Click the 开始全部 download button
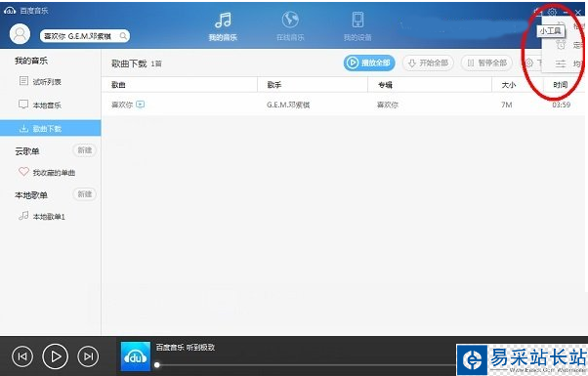The width and height of the screenshot is (588, 376). point(428,63)
